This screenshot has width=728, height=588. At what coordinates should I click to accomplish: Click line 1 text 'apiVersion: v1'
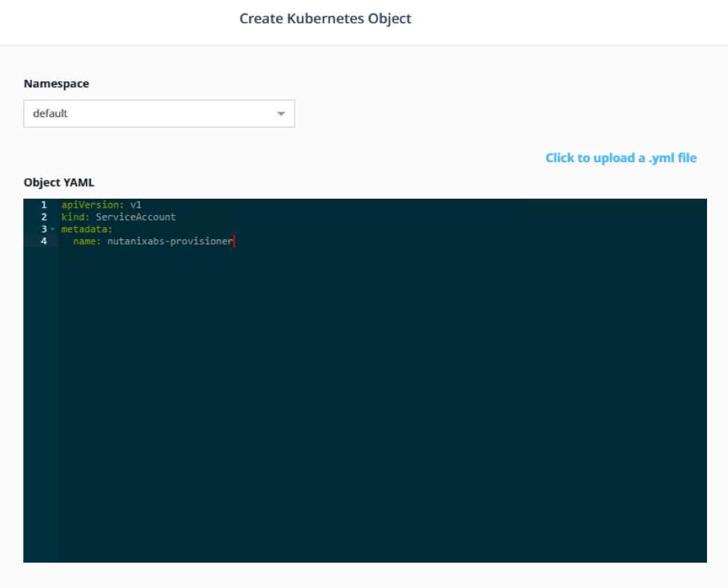coord(101,205)
